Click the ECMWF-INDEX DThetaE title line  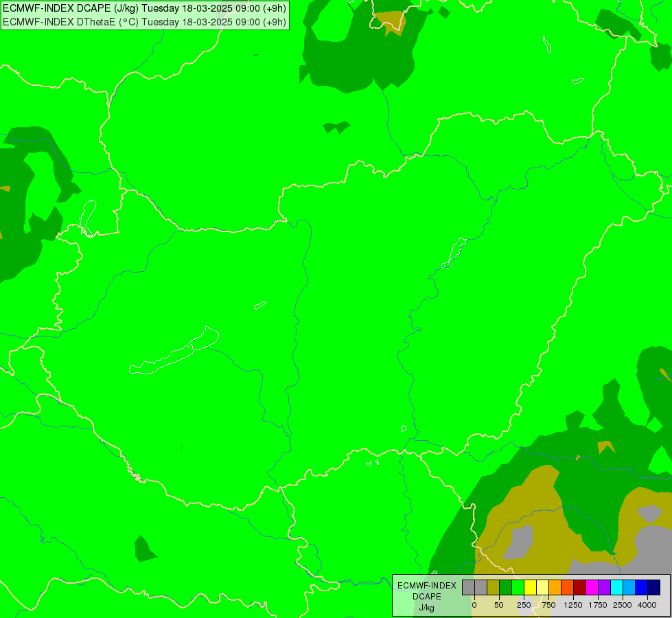144,21
